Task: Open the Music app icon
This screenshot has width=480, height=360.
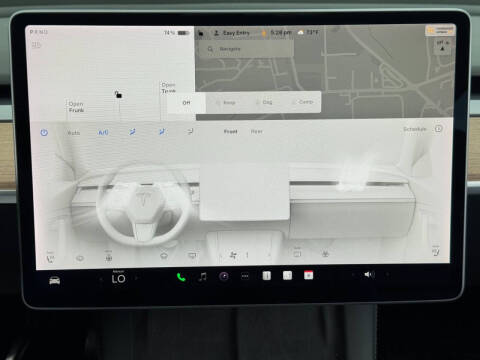Action: (x=203, y=276)
